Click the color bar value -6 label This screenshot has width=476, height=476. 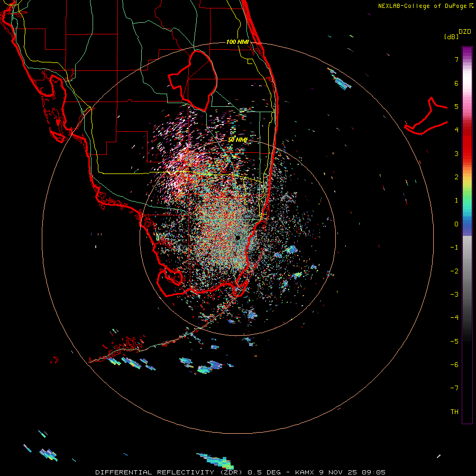(x=454, y=364)
